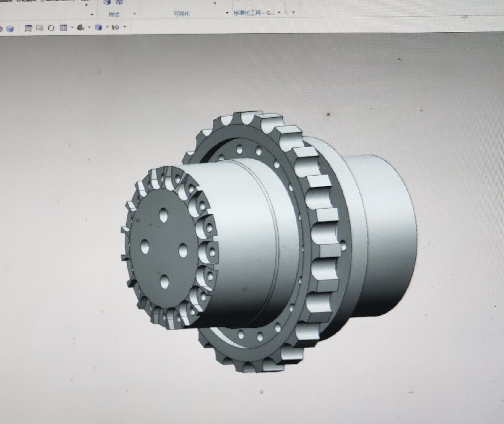Click the orient view icon
504x424 pixels.
pos(81,27)
